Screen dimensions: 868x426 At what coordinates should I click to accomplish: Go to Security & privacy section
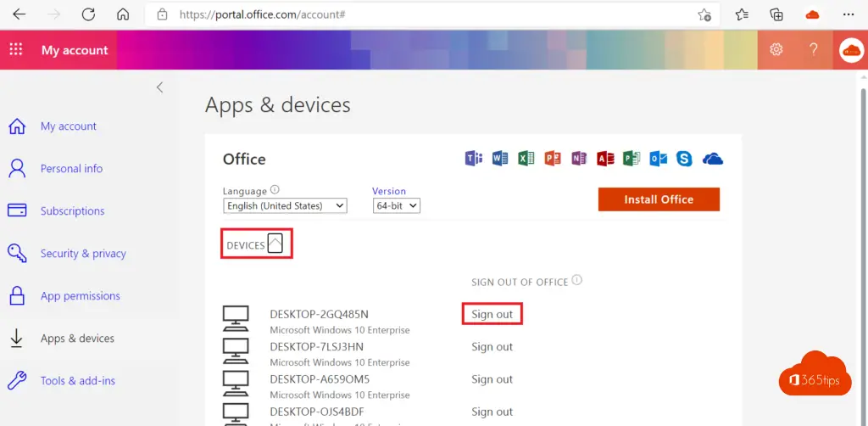[x=83, y=254]
